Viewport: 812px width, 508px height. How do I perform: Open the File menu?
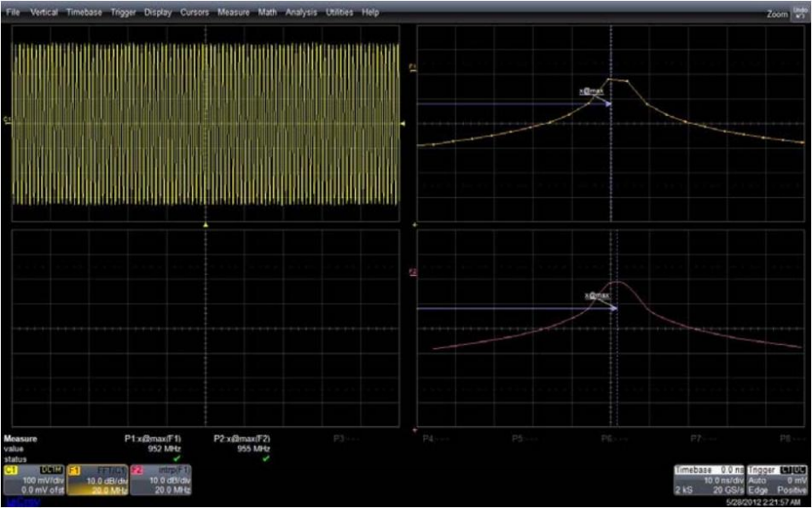coord(13,13)
